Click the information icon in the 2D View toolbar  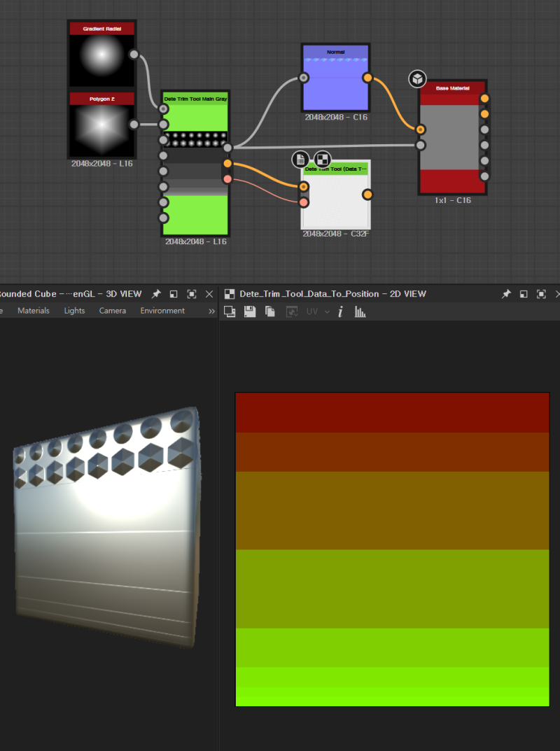pyautogui.click(x=340, y=311)
